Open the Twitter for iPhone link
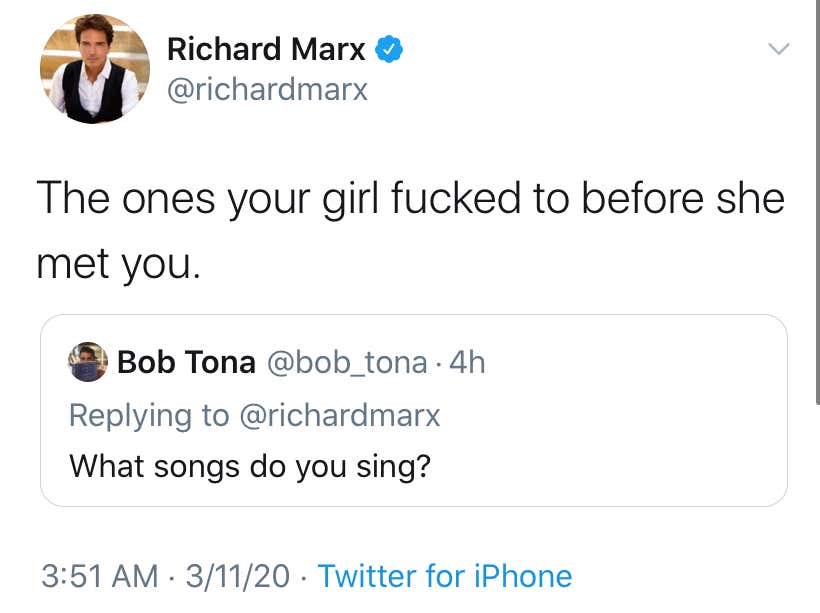The image size is (820, 613). pyautogui.click(x=444, y=576)
